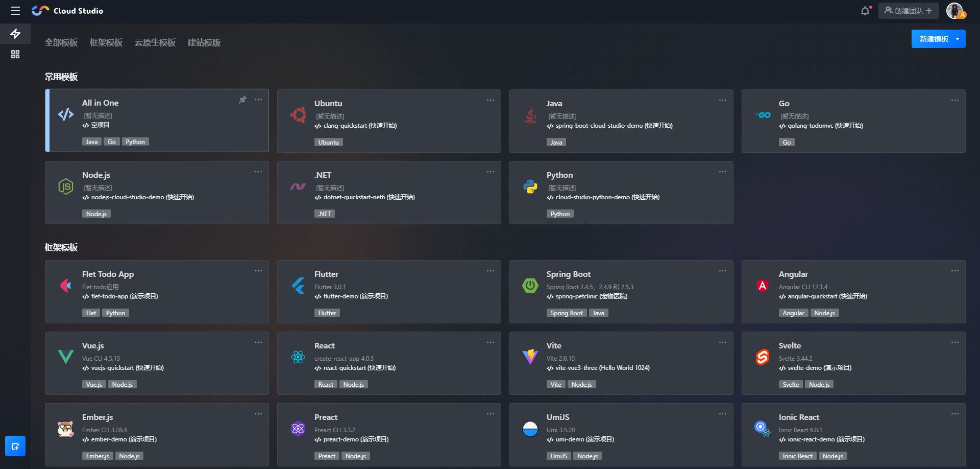Open the more options on Node.js card

(x=258, y=172)
